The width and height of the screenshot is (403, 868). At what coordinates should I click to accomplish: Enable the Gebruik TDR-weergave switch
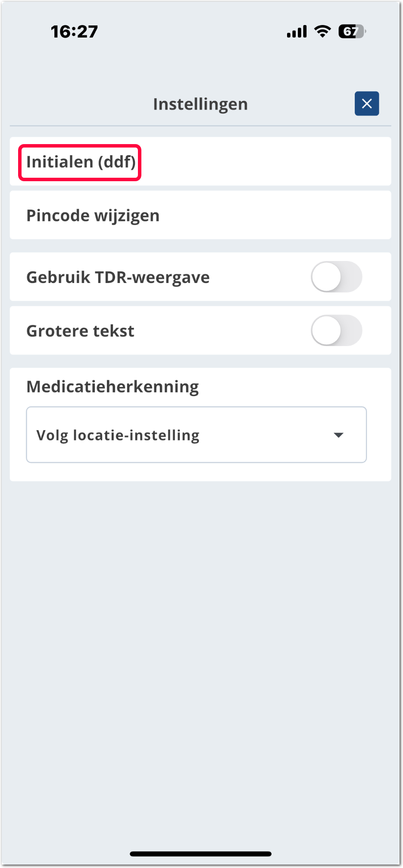click(336, 277)
